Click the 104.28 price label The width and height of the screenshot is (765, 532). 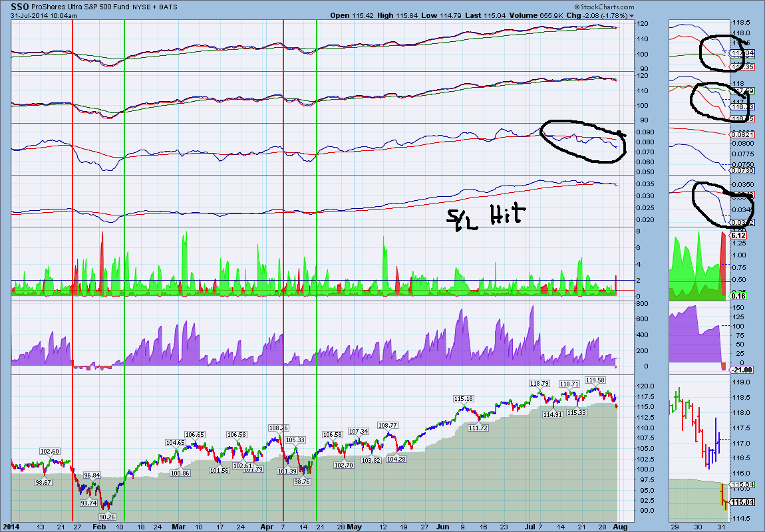pos(396,459)
